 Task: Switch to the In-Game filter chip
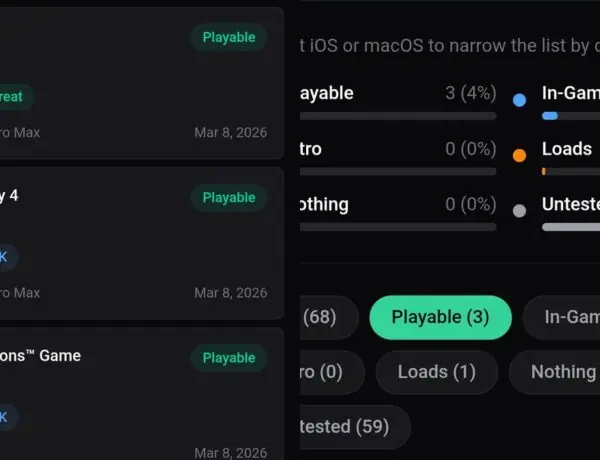point(565,318)
